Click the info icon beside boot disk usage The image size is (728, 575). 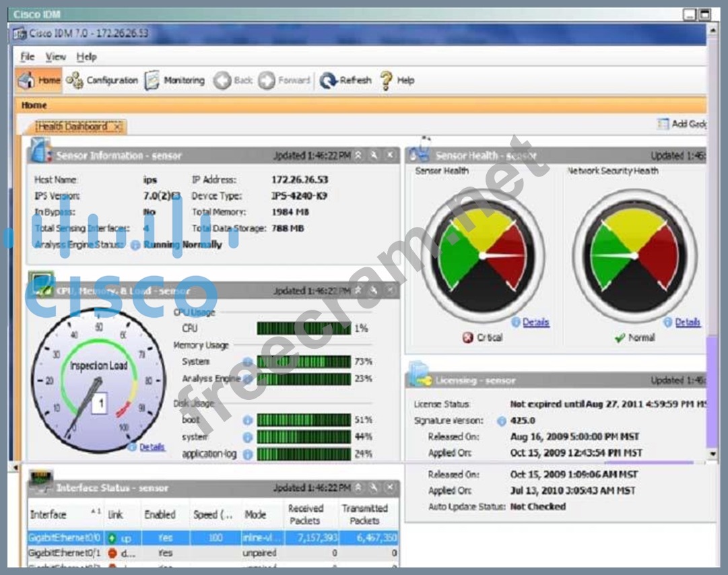(247, 420)
